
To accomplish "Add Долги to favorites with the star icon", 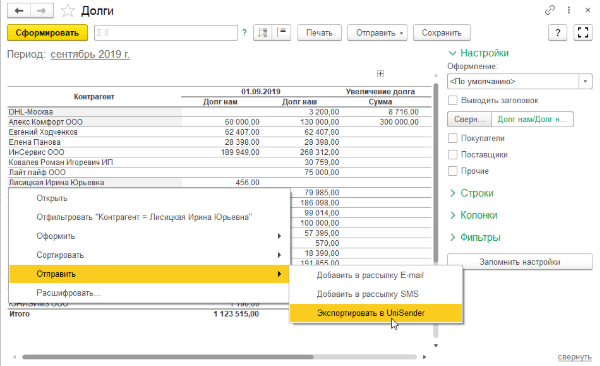I will 68,11.
